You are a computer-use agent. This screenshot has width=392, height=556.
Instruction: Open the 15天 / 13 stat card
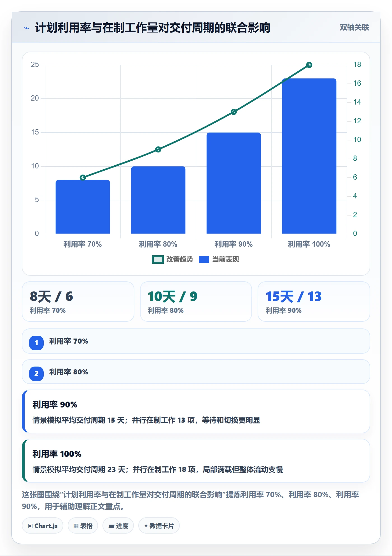[314, 302]
